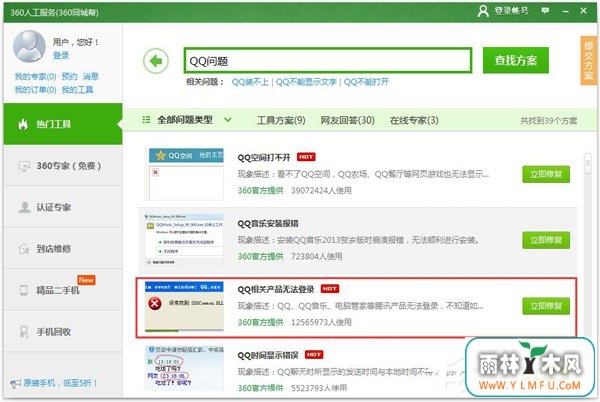Click the HOT badge on QQ时间显示错误
This screenshot has width=600, height=402.
point(313,355)
